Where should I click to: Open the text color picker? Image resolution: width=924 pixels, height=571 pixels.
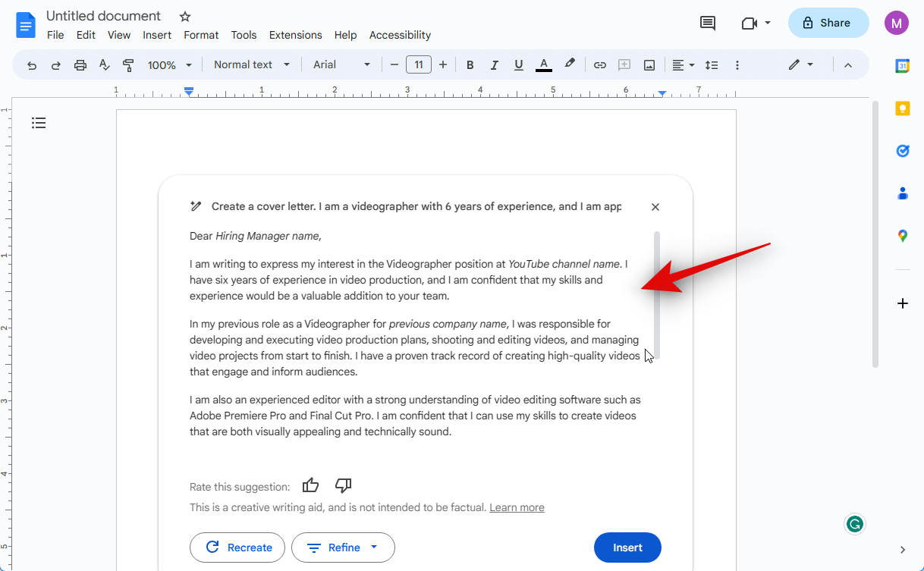click(x=544, y=65)
